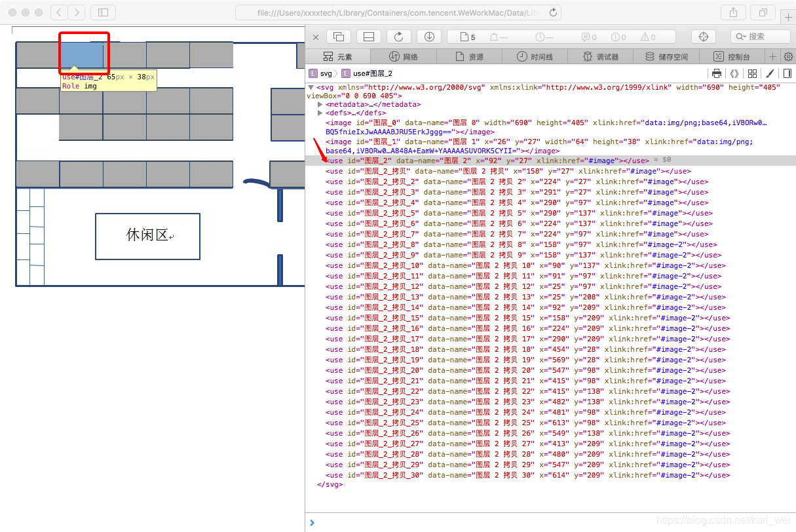Image resolution: width=796 pixels, height=532 pixels.
Task: Select the use 图层_2_拷贝 row with x=158
Action: (550, 171)
